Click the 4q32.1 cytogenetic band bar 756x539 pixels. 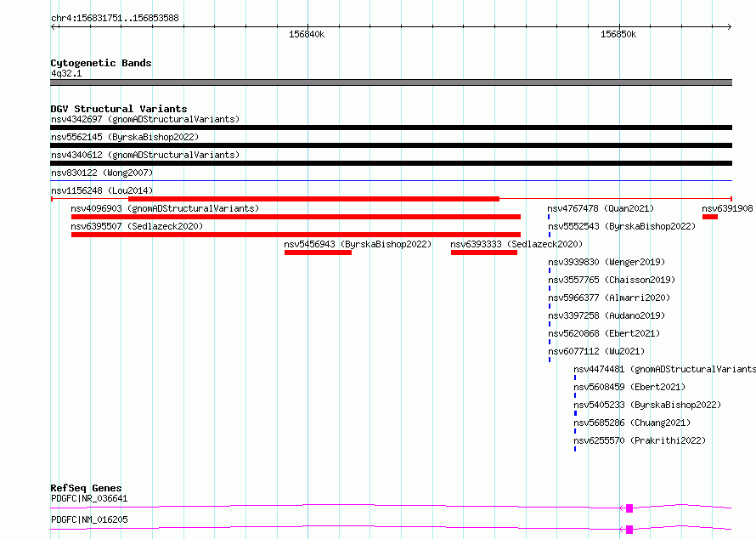click(391, 82)
